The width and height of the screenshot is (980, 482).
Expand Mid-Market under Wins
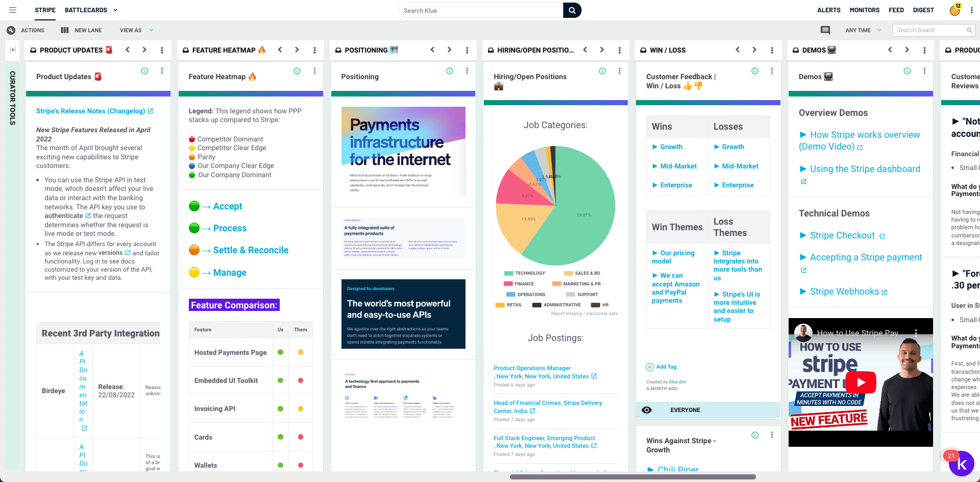pyautogui.click(x=674, y=166)
